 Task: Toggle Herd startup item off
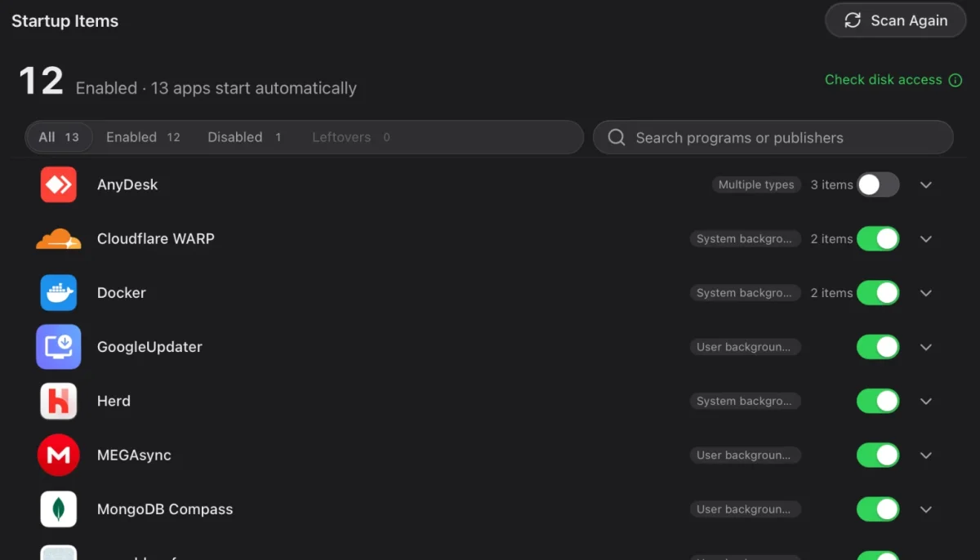coord(878,401)
